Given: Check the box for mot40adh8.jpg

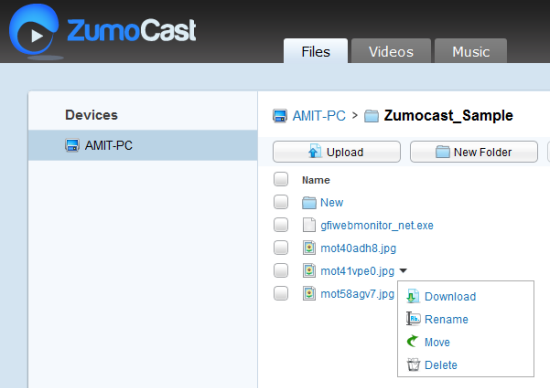Looking at the screenshot, I should coord(281,248).
